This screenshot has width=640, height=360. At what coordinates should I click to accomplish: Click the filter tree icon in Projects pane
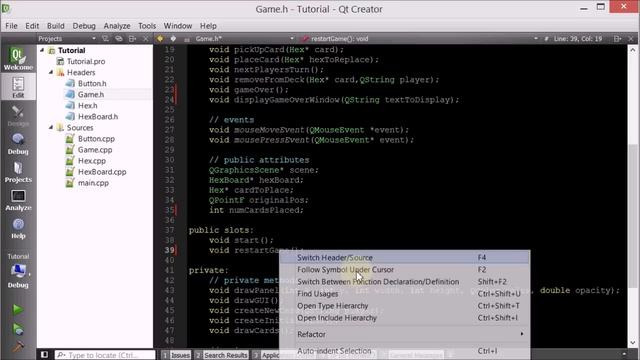(105, 38)
